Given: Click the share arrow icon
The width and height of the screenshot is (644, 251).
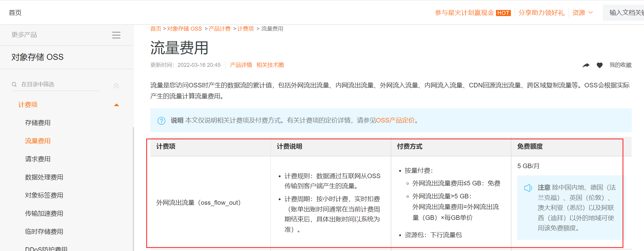Looking at the screenshot, I should pyautogui.click(x=586, y=65).
